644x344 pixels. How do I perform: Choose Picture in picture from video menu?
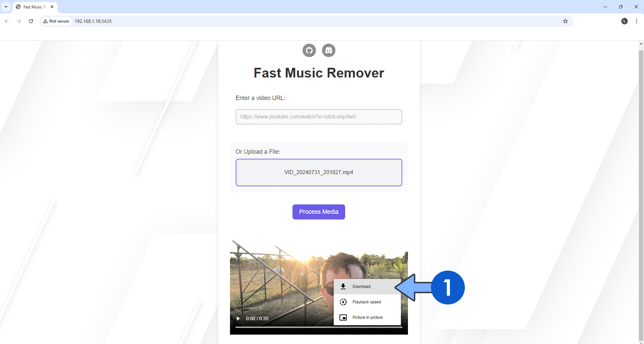pyautogui.click(x=367, y=317)
